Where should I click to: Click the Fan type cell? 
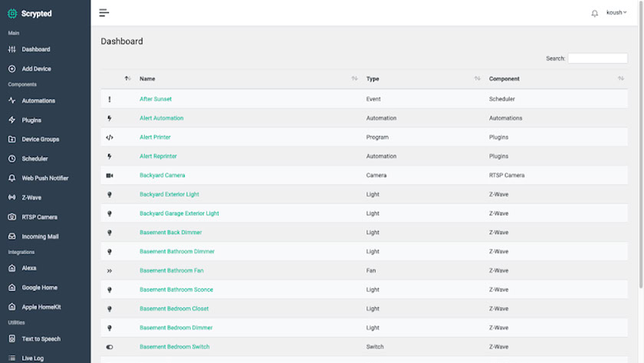371,270
